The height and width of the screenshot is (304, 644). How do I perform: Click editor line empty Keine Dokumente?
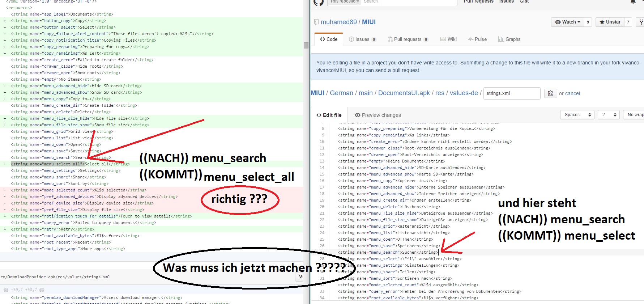tap(391, 161)
